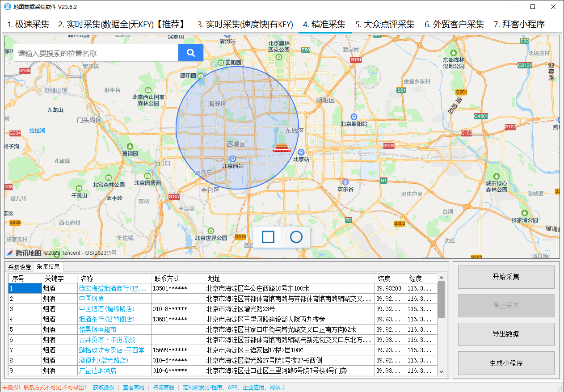Image resolution: width=564 pixels, height=392 pixels.
Task: Click the app logo icon in title bar
Action: click(x=7, y=7)
